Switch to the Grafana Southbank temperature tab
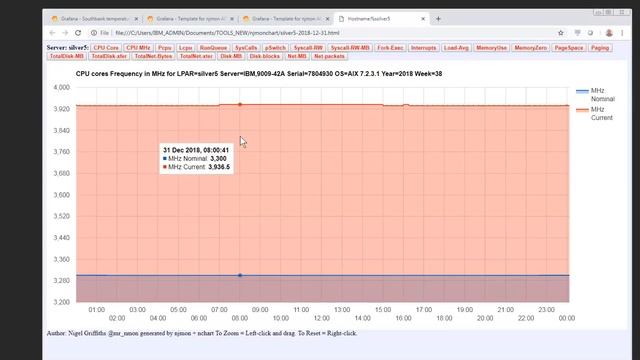The image size is (640, 360). (94, 19)
